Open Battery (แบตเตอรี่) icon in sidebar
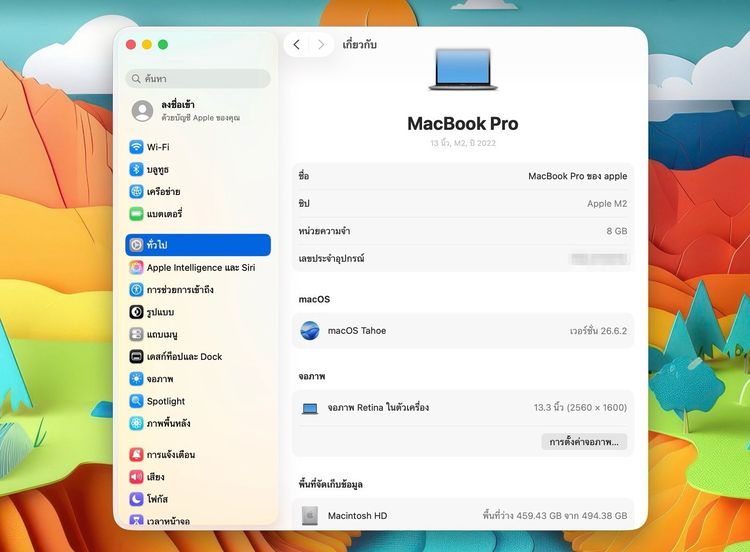750x552 pixels. 136,213
